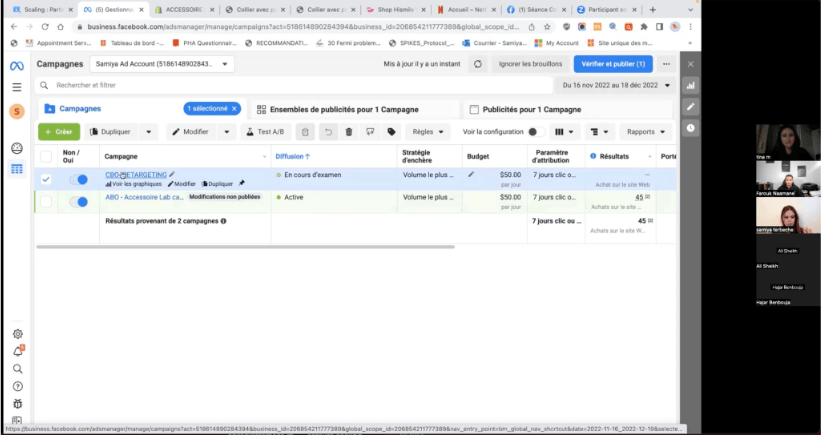The height and width of the screenshot is (435, 823).
Task: Click the clipboard paste toolbar icon
Action: pos(305,132)
